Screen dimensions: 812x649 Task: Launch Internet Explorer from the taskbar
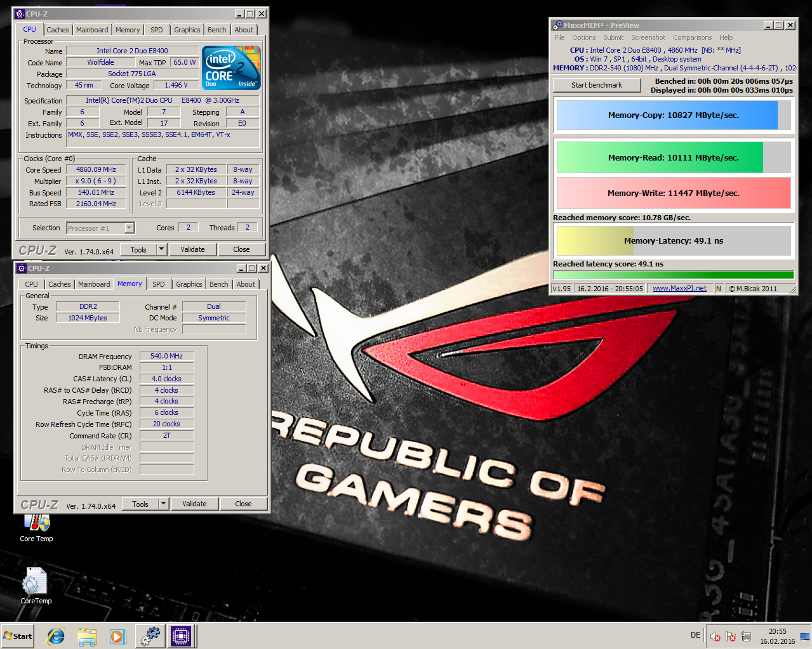(56, 636)
